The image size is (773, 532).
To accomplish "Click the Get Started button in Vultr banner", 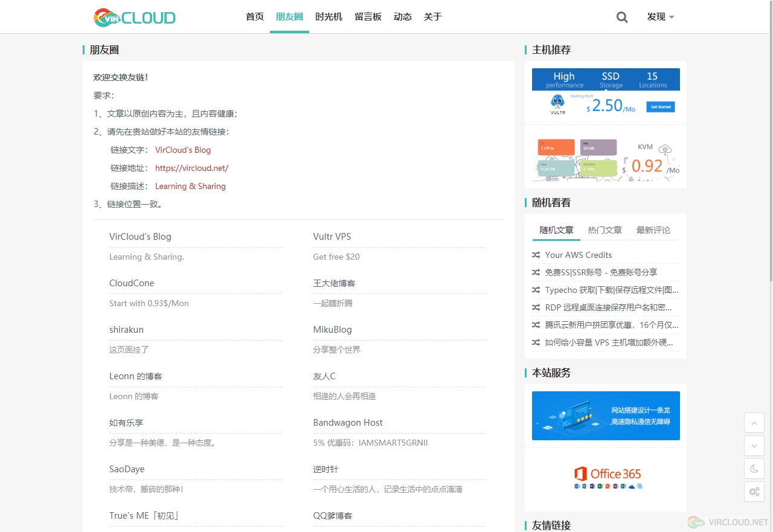I will coord(661,107).
